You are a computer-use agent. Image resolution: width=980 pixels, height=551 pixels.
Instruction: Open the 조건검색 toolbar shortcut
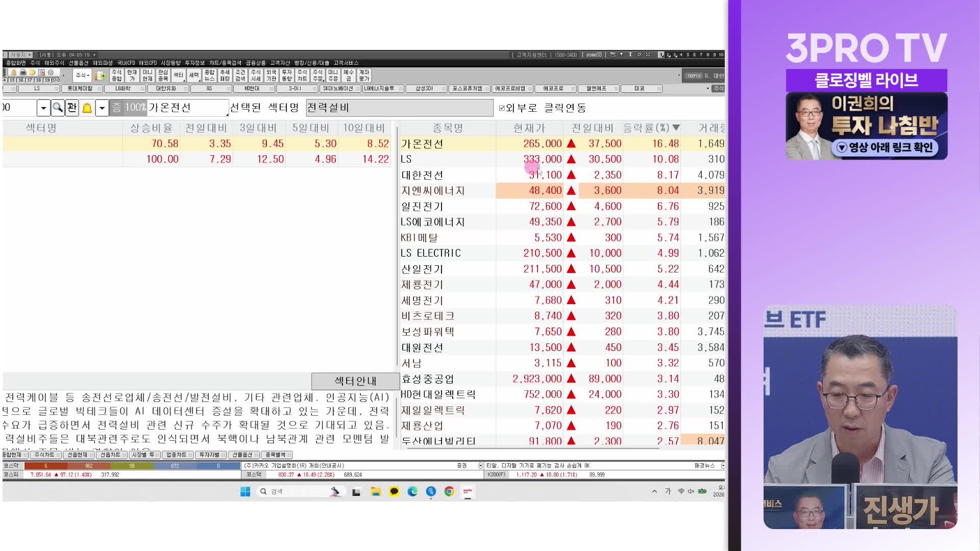point(240,76)
